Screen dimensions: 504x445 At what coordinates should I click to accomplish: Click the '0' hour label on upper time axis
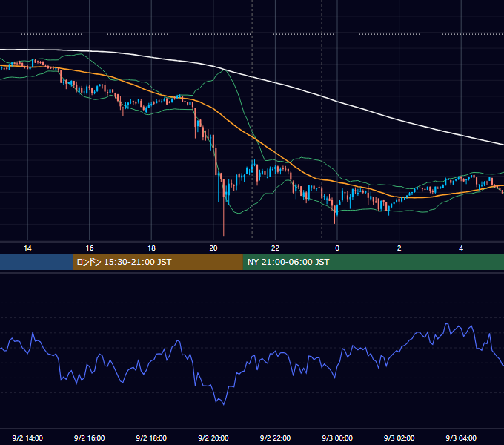[337, 248]
